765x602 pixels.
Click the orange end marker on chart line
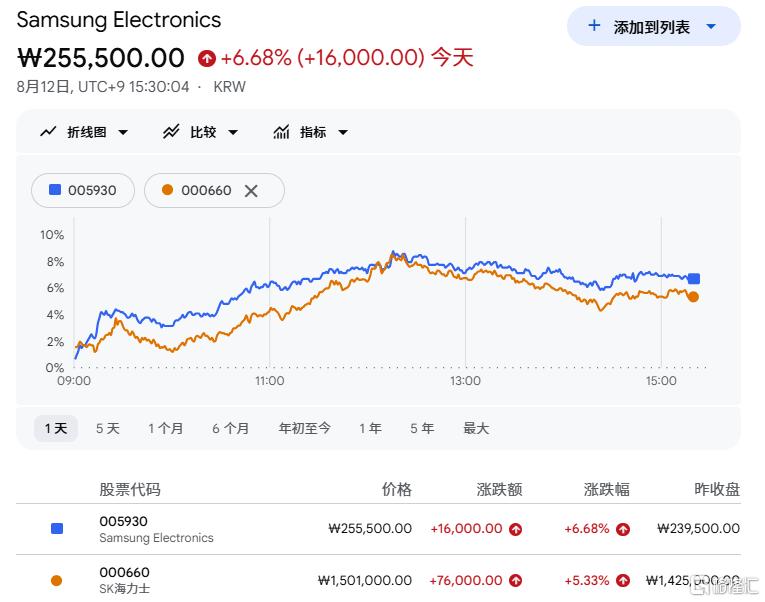[693, 297]
